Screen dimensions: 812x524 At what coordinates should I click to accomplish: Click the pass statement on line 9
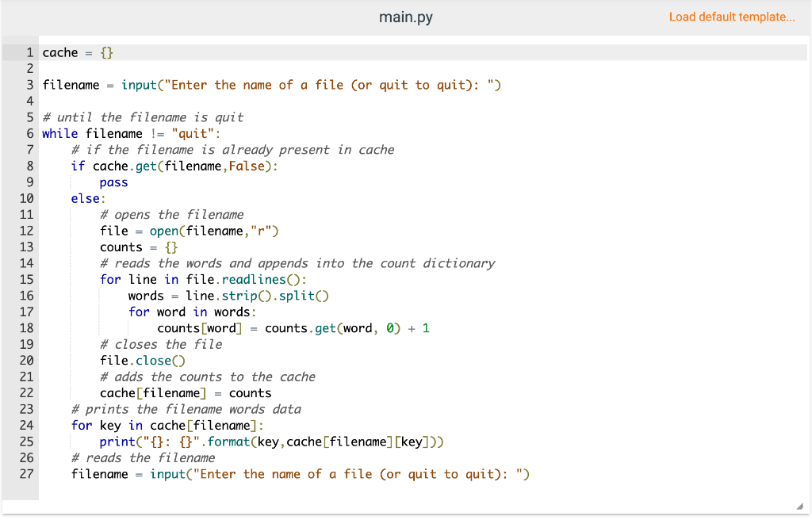[113, 182]
